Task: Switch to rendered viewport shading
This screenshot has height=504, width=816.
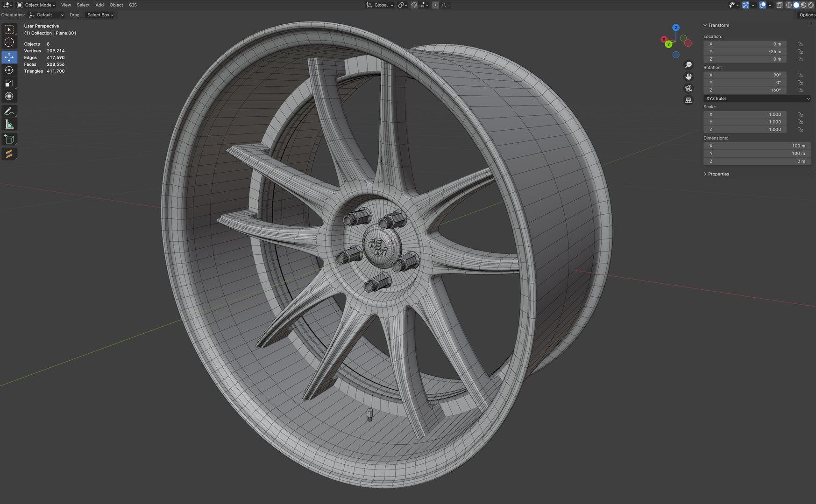Action: click(x=811, y=5)
